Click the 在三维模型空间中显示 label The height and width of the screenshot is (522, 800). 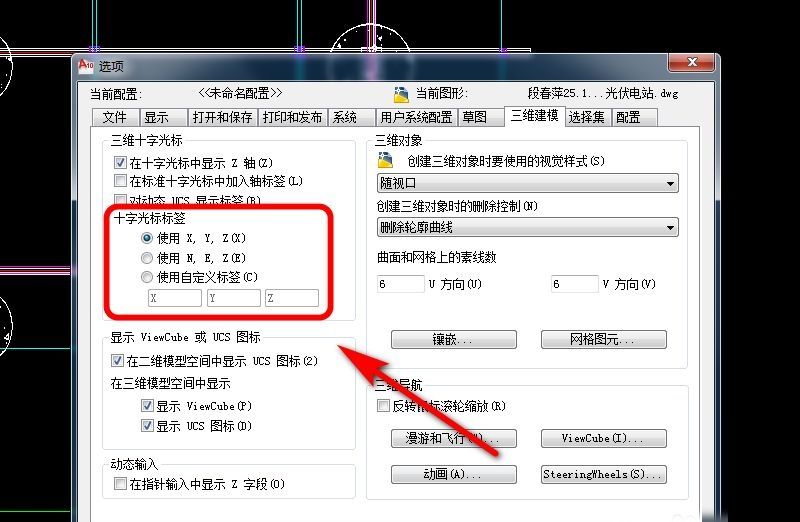click(170, 383)
